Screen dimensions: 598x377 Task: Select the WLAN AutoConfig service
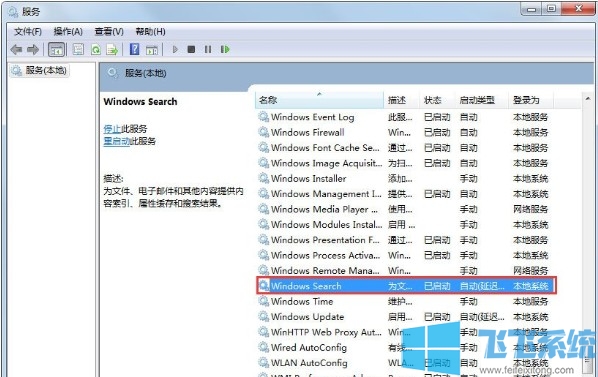[309, 363]
